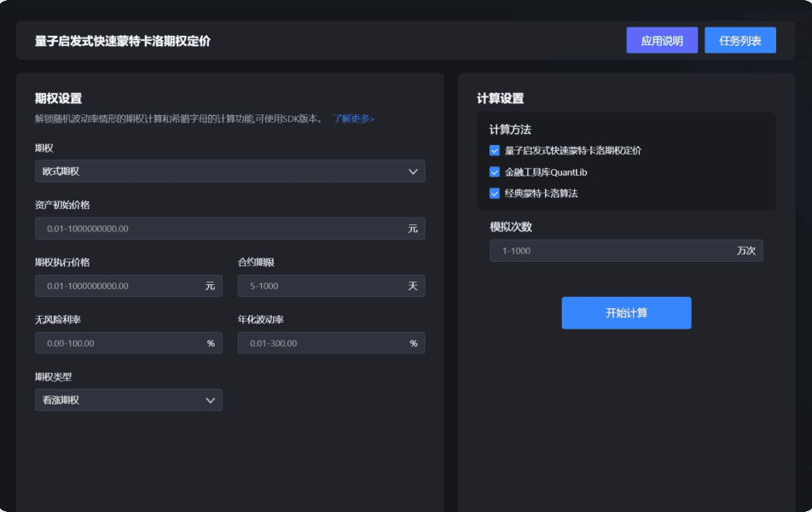This screenshot has width=812, height=512.
Task: Focus the 模拟次数 input field
Action: point(626,251)
